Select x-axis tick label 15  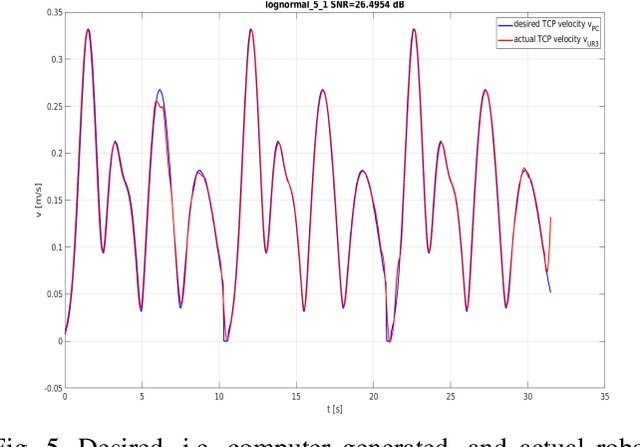point(296,397)
